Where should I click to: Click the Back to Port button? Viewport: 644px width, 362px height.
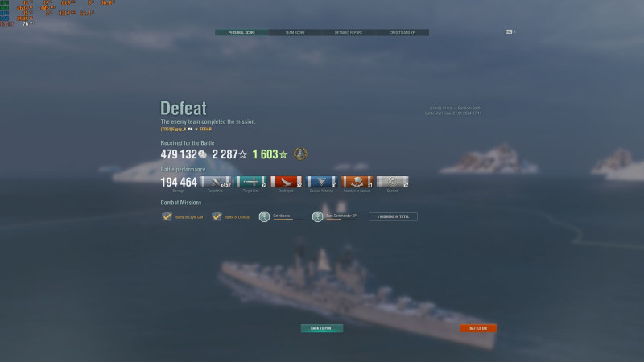[321, 328]
